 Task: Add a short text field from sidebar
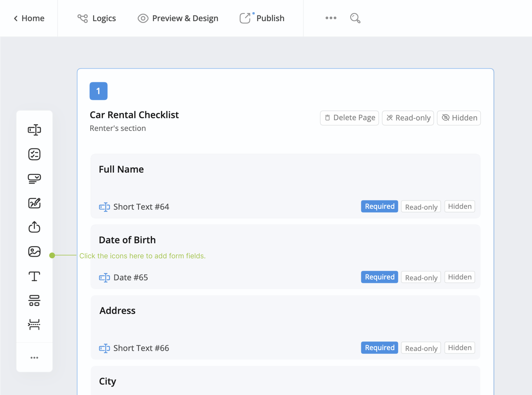[x=34, y=130]
